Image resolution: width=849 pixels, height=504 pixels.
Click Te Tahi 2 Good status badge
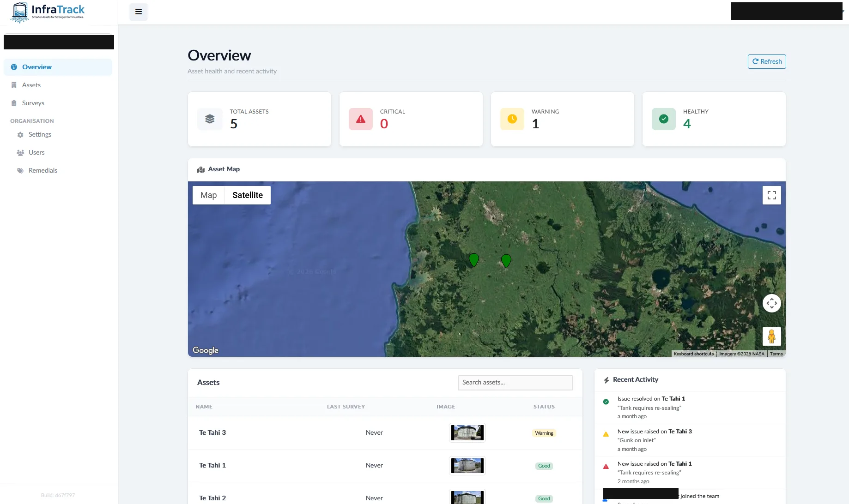(544, 498)
